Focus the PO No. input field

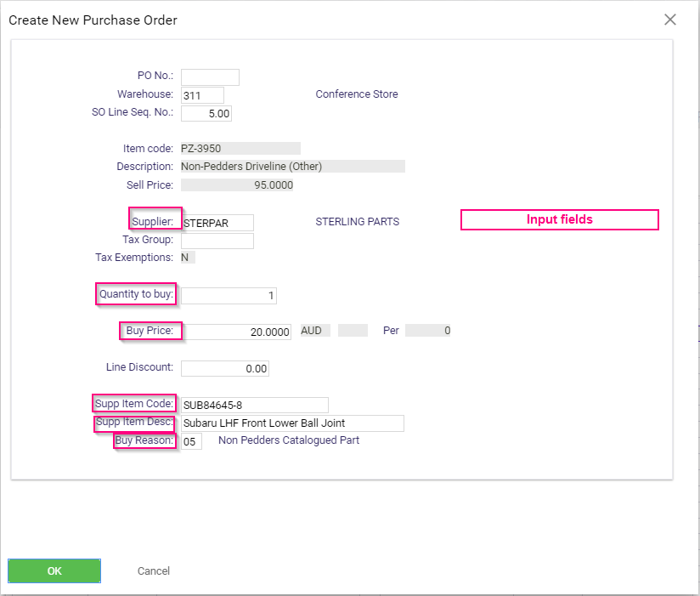[210, 77]
